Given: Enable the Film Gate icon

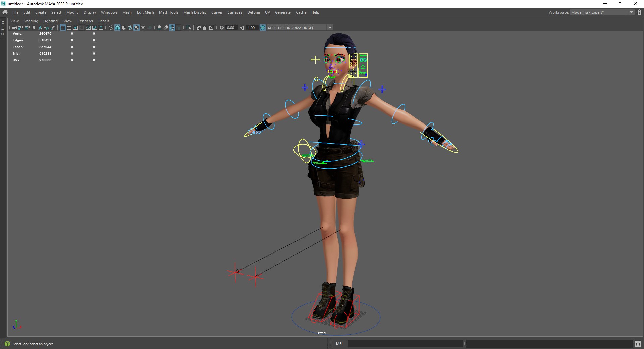Looking at the screenshot, I should 69,28.
